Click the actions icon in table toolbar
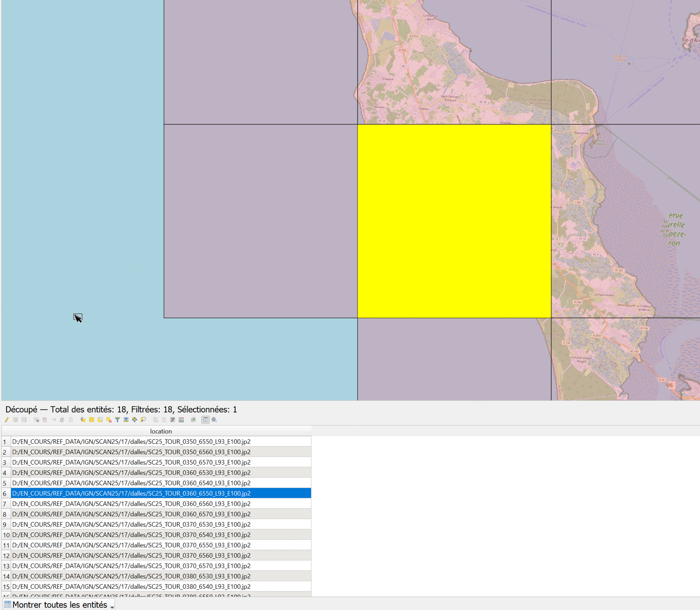700x610 pixels. coord(214,420)
